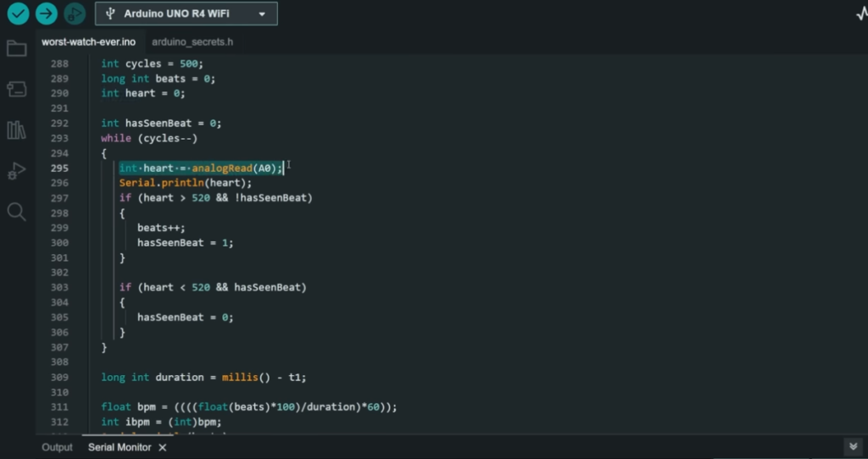This screenshot has height=459, width=868.
Task: Click the 'while (cycles--)' line
Action: point(149,138)
